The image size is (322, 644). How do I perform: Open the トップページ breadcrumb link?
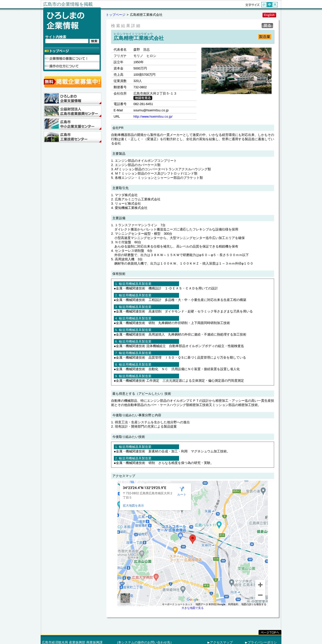click(116, 15)
